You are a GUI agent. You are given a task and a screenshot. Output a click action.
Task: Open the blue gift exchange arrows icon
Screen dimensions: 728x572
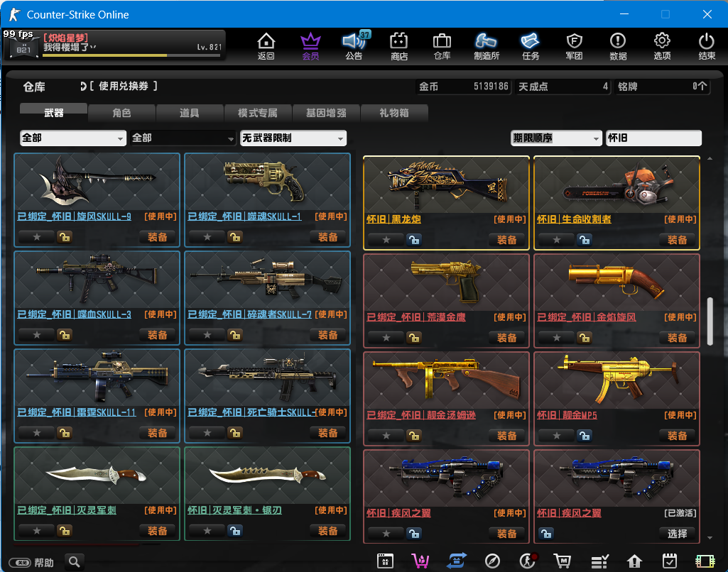tap(457, 561)
